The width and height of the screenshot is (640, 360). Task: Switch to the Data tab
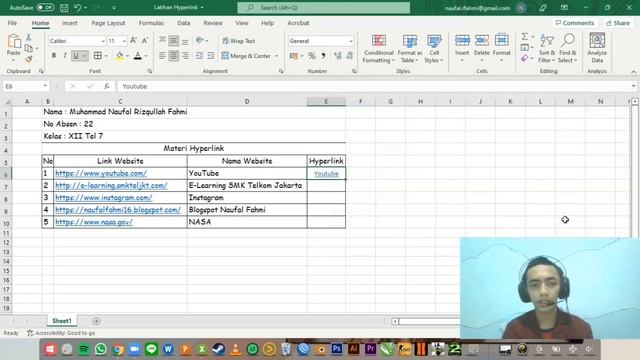[184, 23]
